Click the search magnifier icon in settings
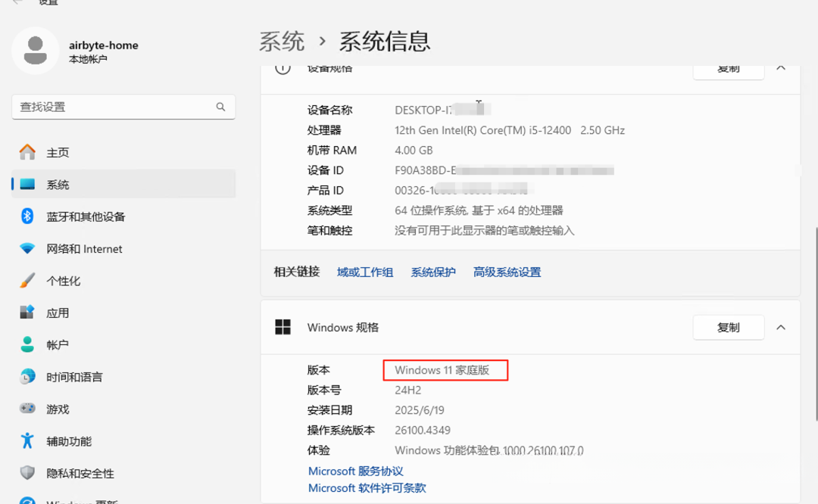The height and width of the screenshot is (504, 818). [220, 107]
